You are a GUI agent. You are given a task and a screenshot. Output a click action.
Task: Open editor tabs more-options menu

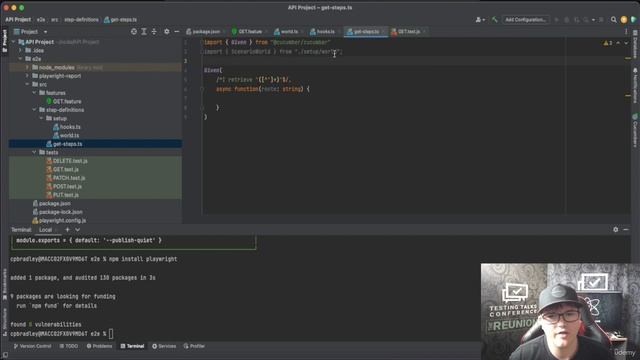(x=626, y=31)
